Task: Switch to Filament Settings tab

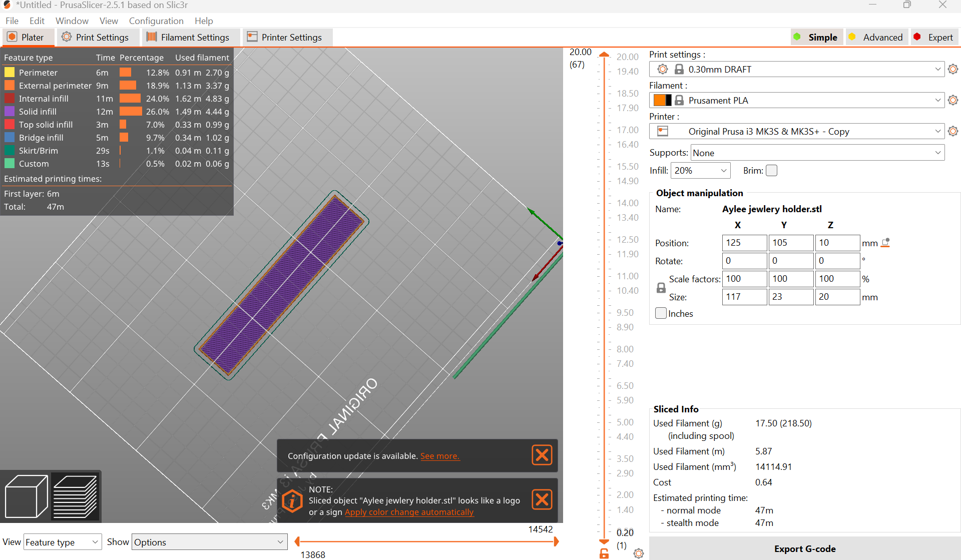Action: [x=188, y=37]
